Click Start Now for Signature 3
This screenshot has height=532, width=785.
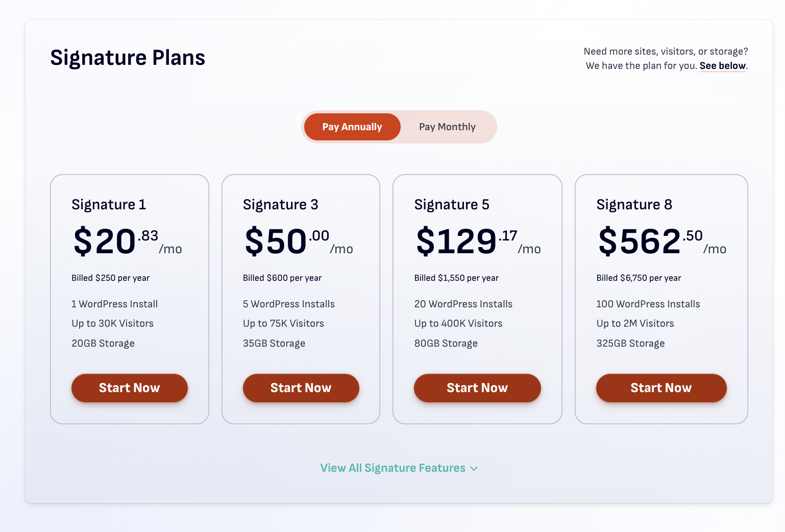pos(301,388)
